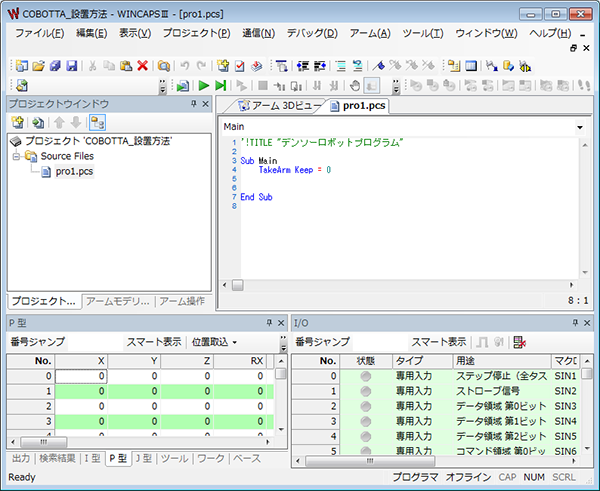
Task: Open the Main procedure dropdown in editor
Action: [x=580, y=128]
